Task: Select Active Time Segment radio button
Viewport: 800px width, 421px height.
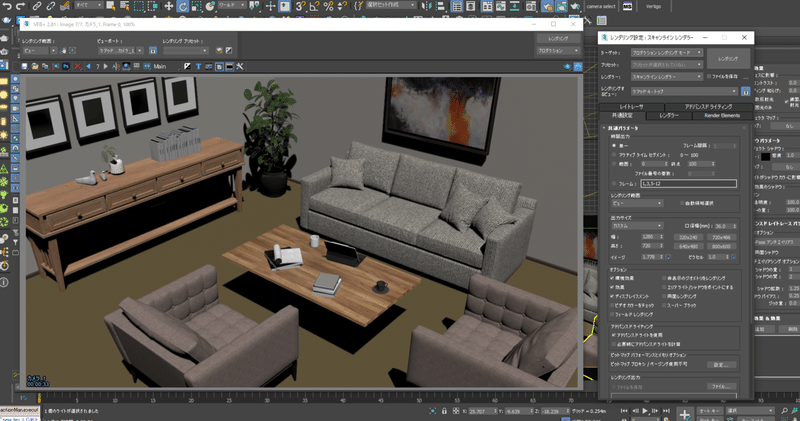Action: (x=614, y=155)
